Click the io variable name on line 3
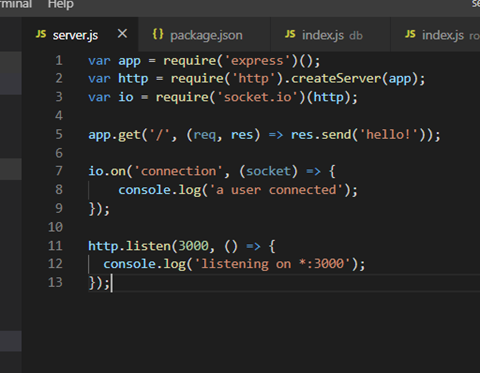Viewport: 480px width, 373px height. click(126, 97)
